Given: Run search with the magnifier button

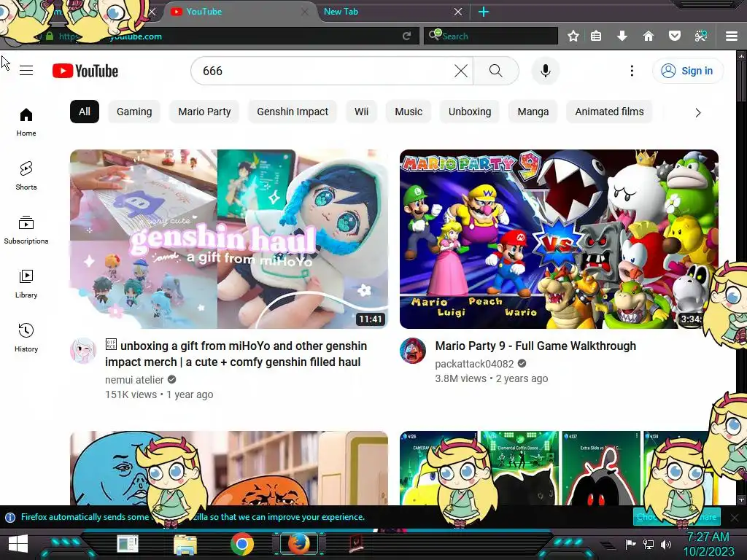Looking at the screenshot, I should pyautogui.click(x=496, y=71).
